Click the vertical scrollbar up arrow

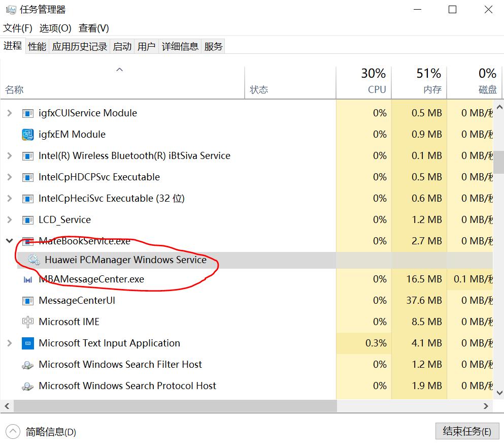499,107
